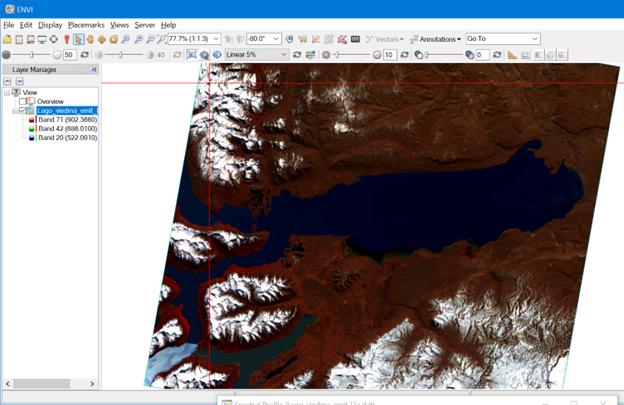Click the Overview label in Layer Manager

coord(50,101)
